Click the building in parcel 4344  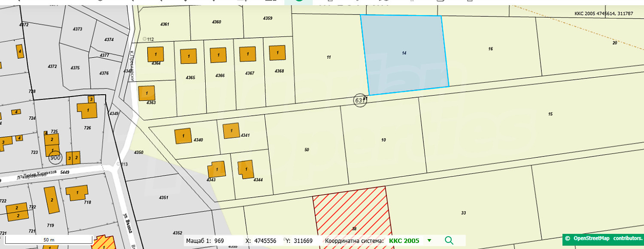point(246,169)
